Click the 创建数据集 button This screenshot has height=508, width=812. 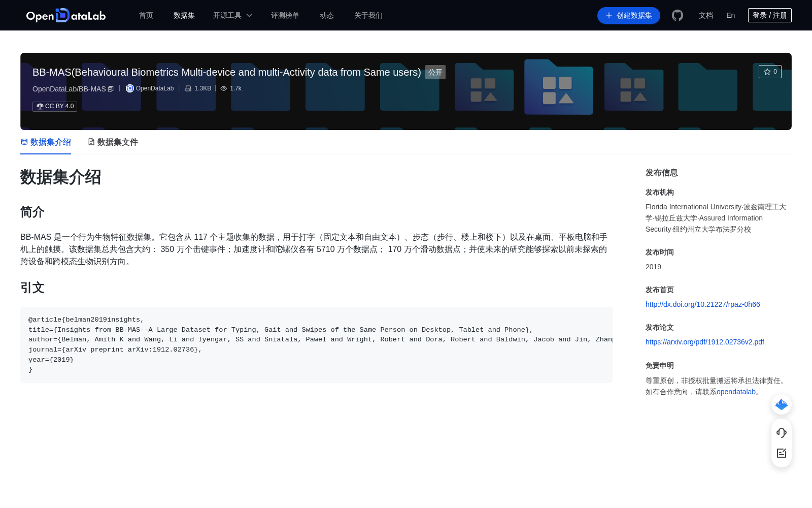coord(629,16)
